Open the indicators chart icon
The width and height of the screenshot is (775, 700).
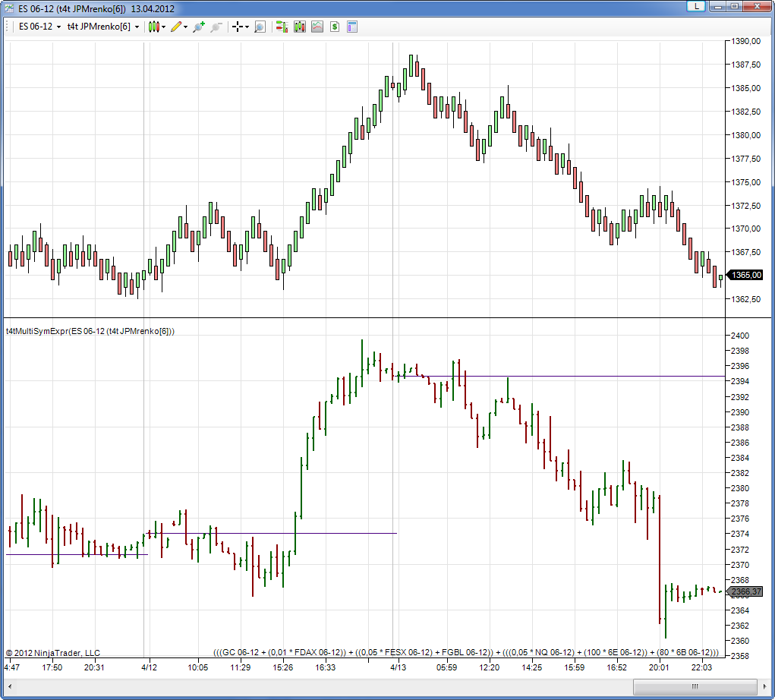point(317,27)
